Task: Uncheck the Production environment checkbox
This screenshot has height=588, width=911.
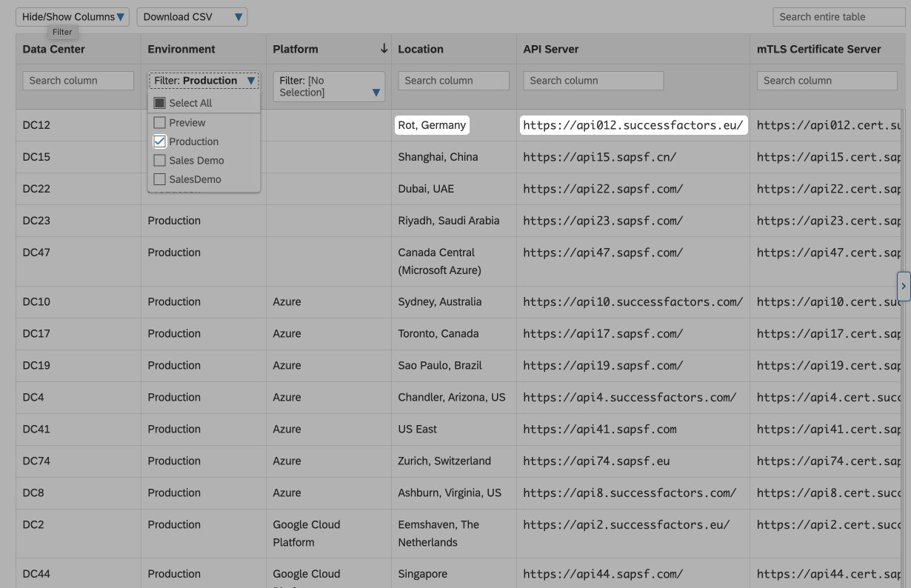Action: tap(159, 141)
